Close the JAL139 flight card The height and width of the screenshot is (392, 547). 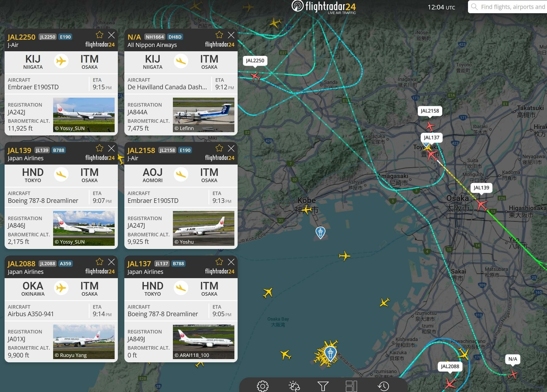tap(111, 148)
